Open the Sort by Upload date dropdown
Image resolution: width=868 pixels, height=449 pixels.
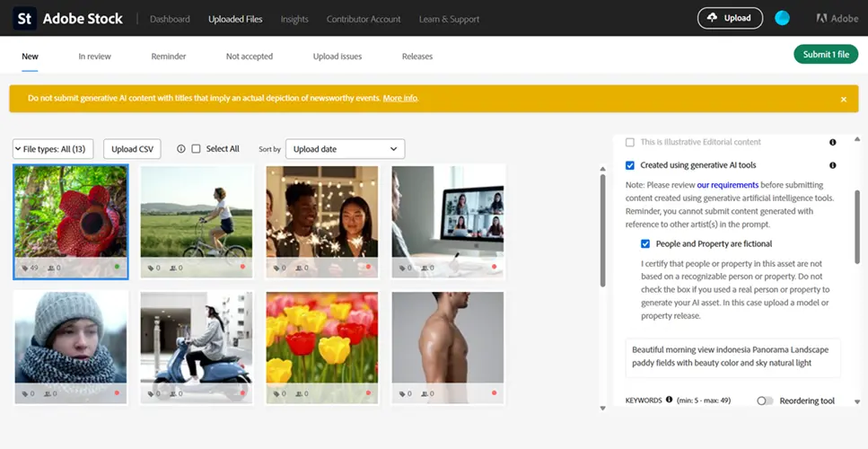point(346,149)
